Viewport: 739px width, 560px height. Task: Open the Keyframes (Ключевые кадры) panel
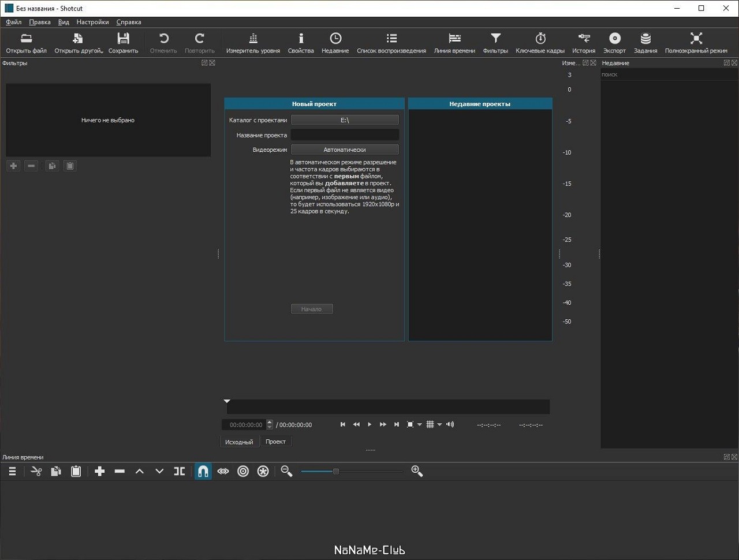pyautogui.click(x=540, y=43)
